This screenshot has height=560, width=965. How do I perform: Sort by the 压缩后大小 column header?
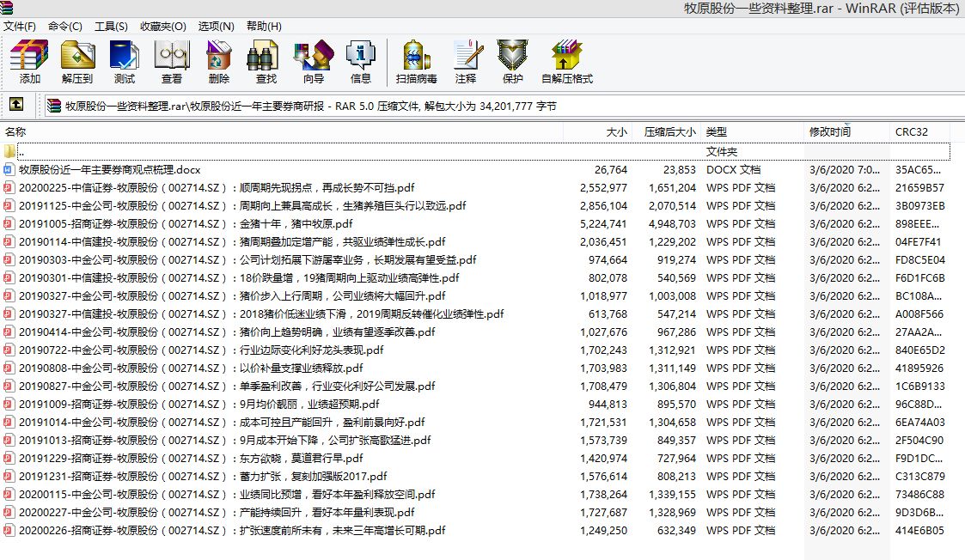coord(667,131)
